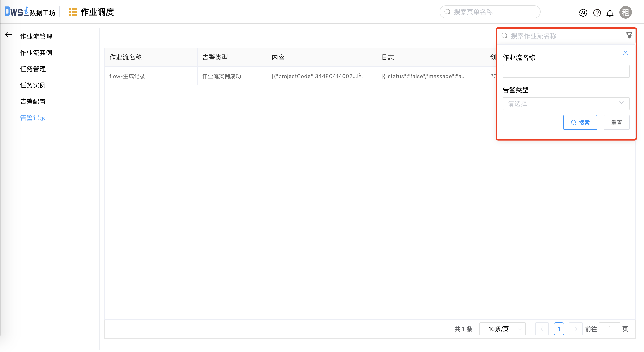
Task: Click the 重置 reset button
Action: (x=616, y=122)
